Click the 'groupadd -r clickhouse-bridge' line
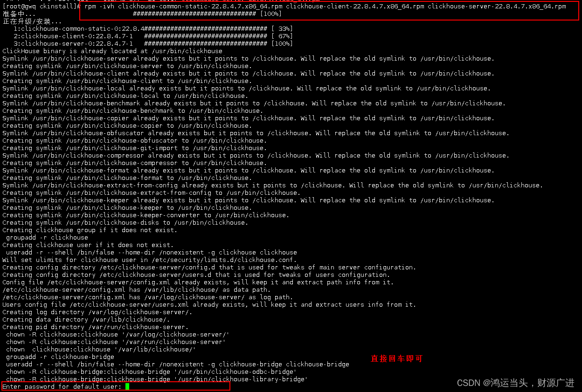 tap(60, 357)
